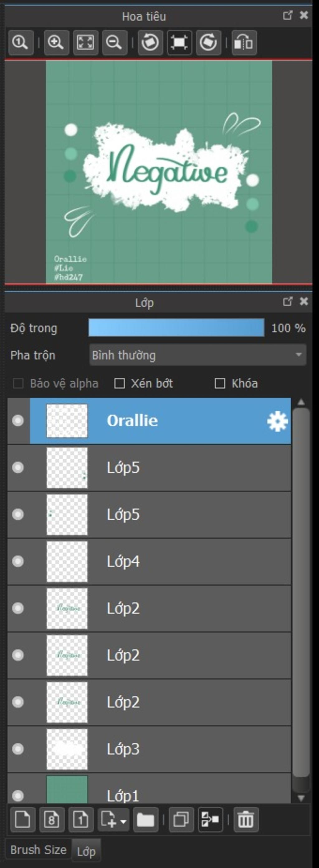Enable the Xén bớt clipping checkbox
Image resolution: width=319 pixels, height=868 pixels.
(120, 384)
